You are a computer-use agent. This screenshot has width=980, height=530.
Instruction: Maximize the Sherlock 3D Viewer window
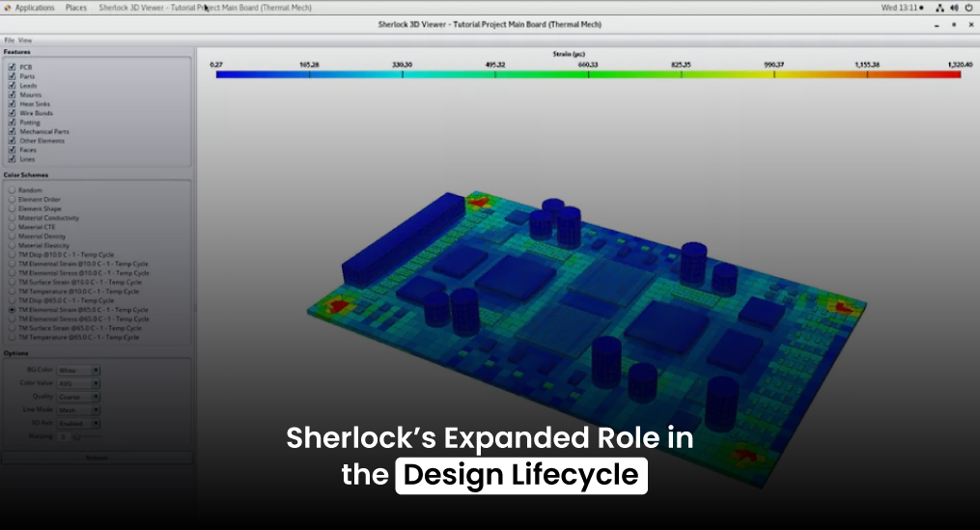click(954, 25)
